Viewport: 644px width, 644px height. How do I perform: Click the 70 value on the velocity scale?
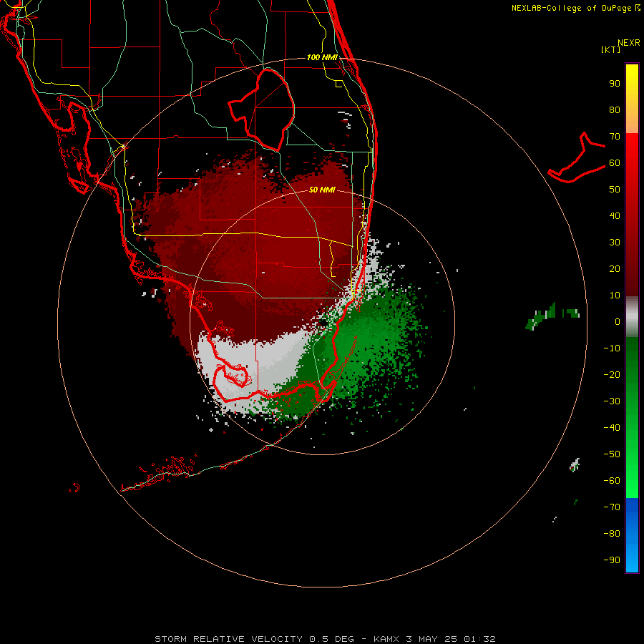615,137
